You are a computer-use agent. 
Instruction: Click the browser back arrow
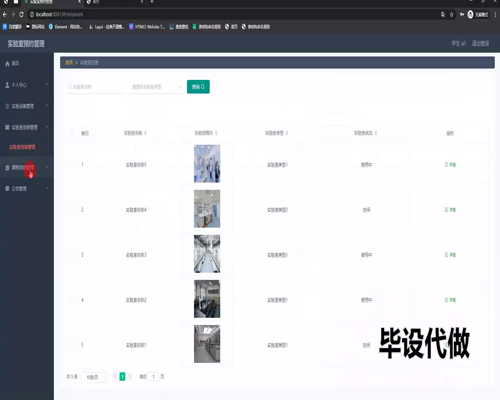(5, 14)
